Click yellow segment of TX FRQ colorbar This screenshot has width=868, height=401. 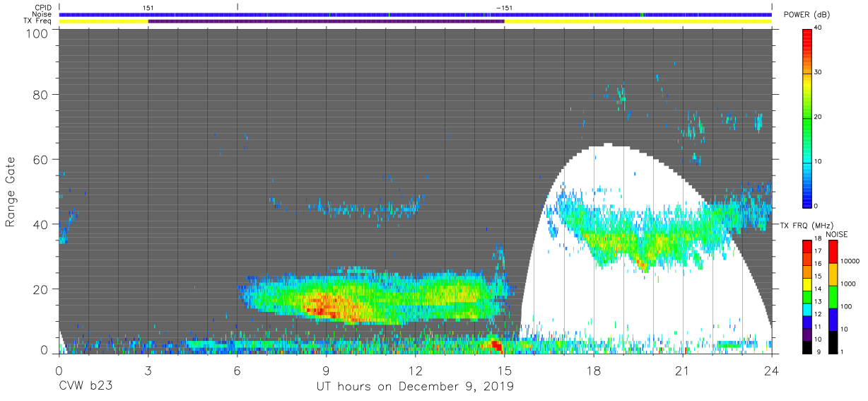[x=807, y=284]
